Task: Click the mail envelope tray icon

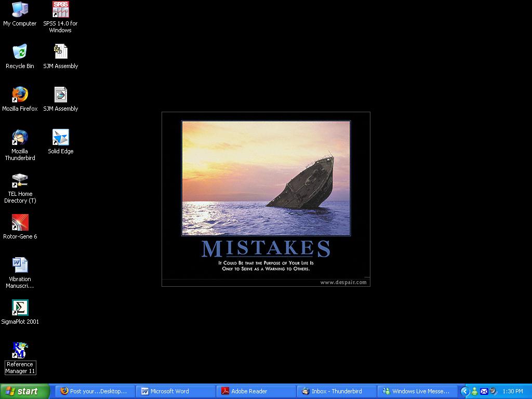Action: click(484, 392)
